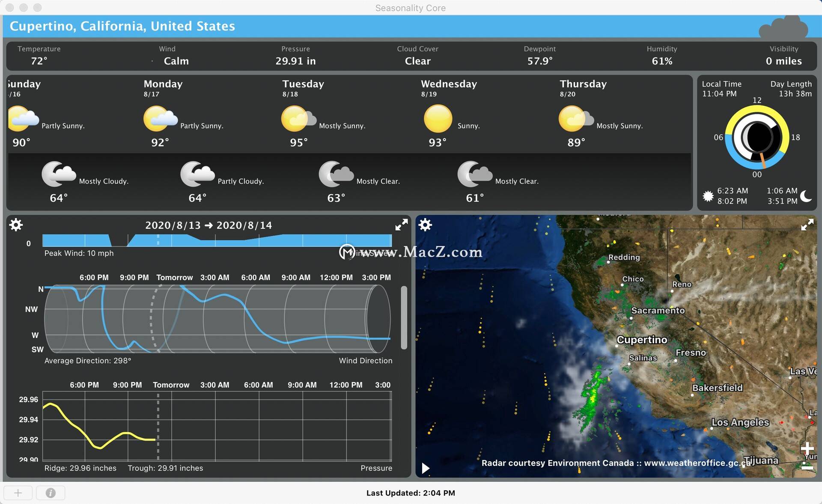Click the Cupertino label on the map

pyautogui.click(x=642, y=340)
